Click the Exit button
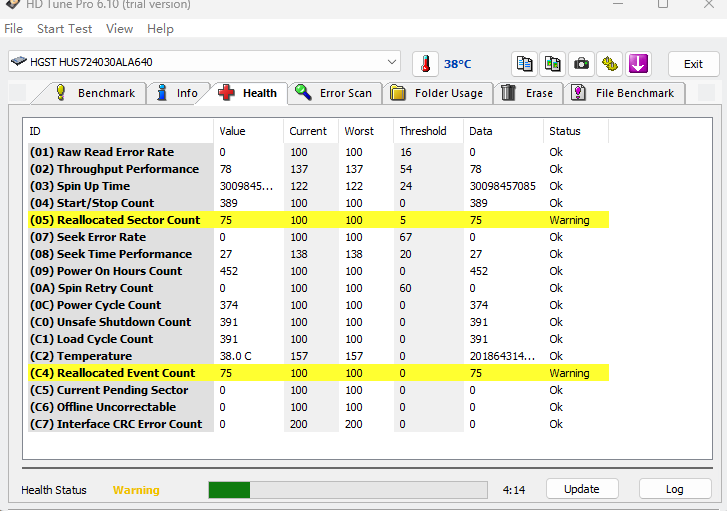 tap(693, 63)
